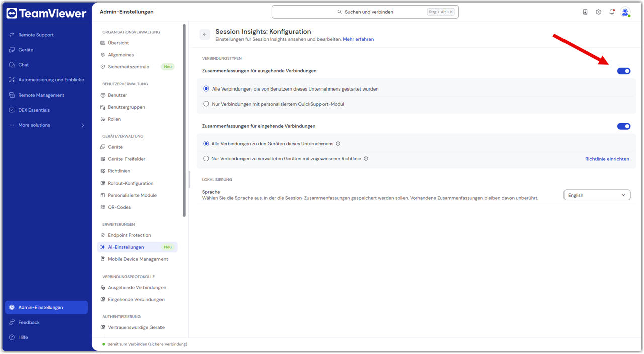Click the Rollout-Konfiguration icon
Screen dimensions: 644x354
(103, 184)
